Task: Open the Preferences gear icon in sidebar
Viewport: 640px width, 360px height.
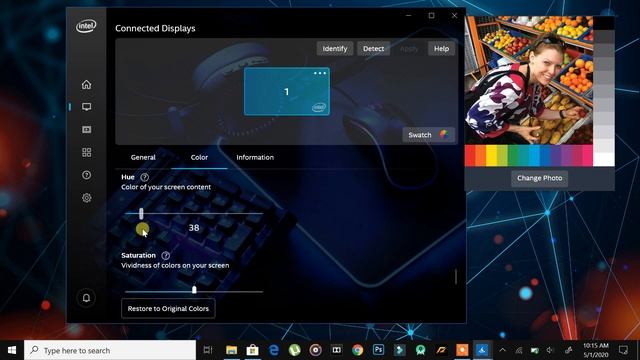Action: pyautogui.click(x=86, y=198)
